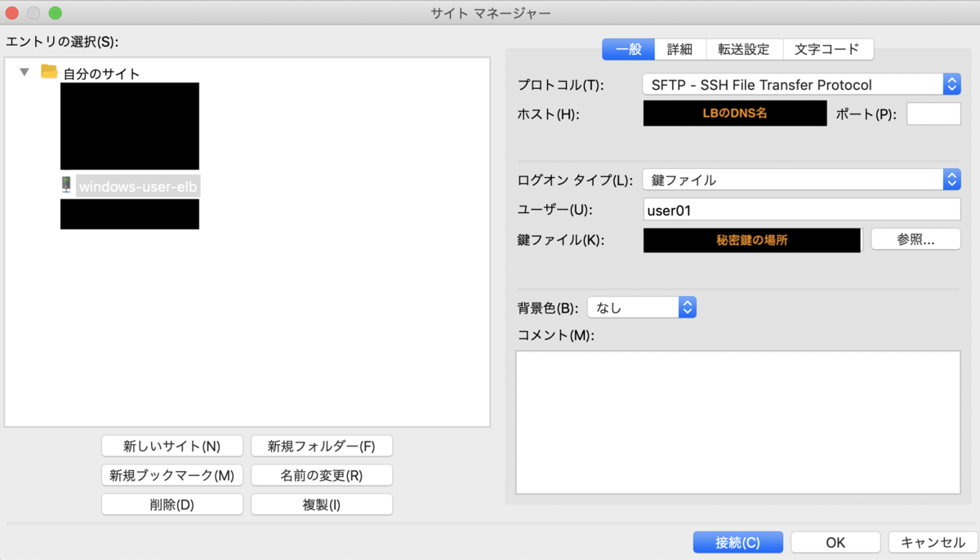Switch to the 詳細 tab

[x=680, y=49]
